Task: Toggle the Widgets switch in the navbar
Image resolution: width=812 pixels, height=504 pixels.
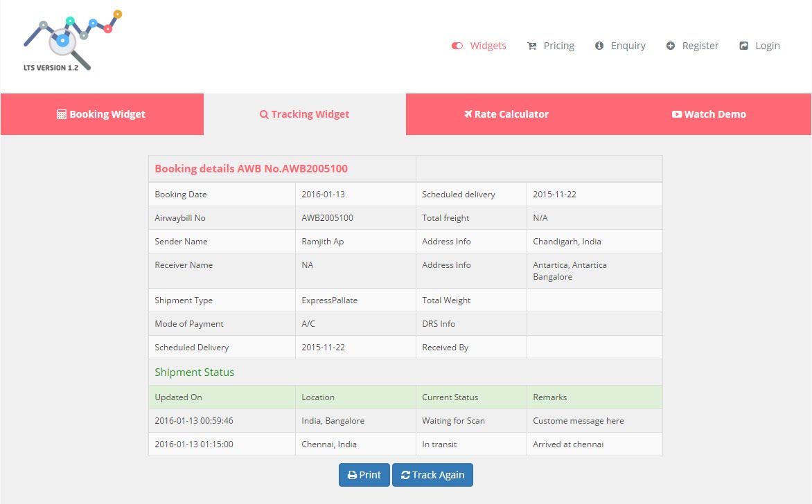Action: point(457,46)
